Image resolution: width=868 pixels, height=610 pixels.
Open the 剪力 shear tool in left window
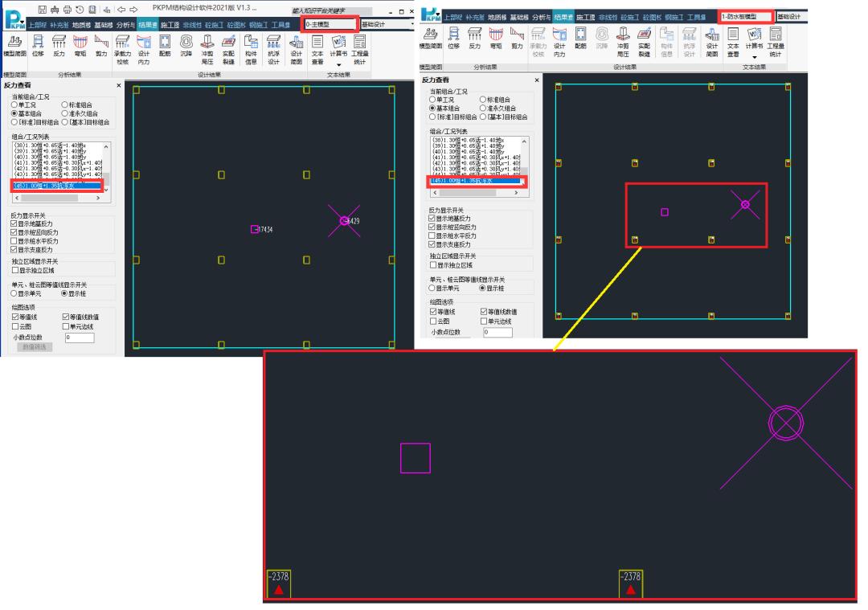click(101, 46)
